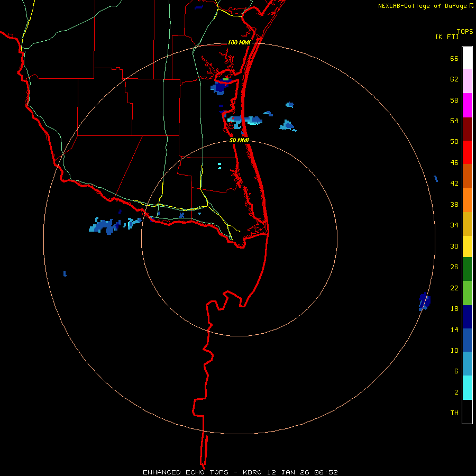
Task: Click the legend value 46
Action: (x=454, y=163)
